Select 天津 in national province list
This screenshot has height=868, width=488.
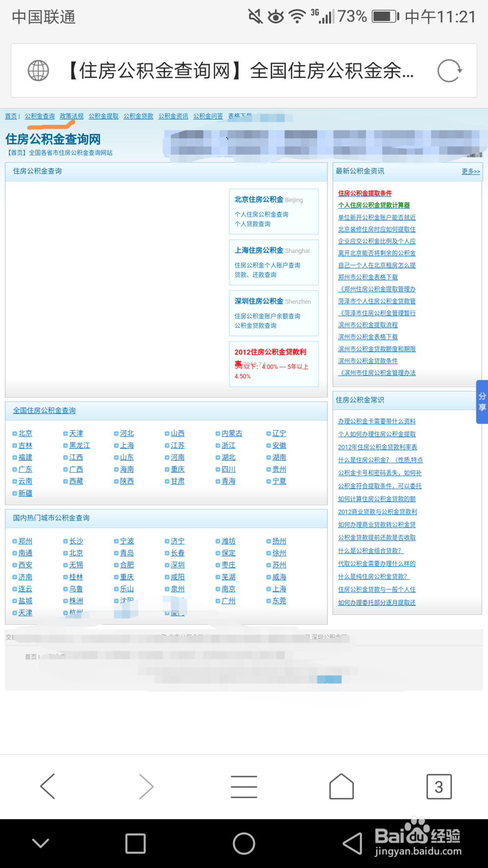76,433
